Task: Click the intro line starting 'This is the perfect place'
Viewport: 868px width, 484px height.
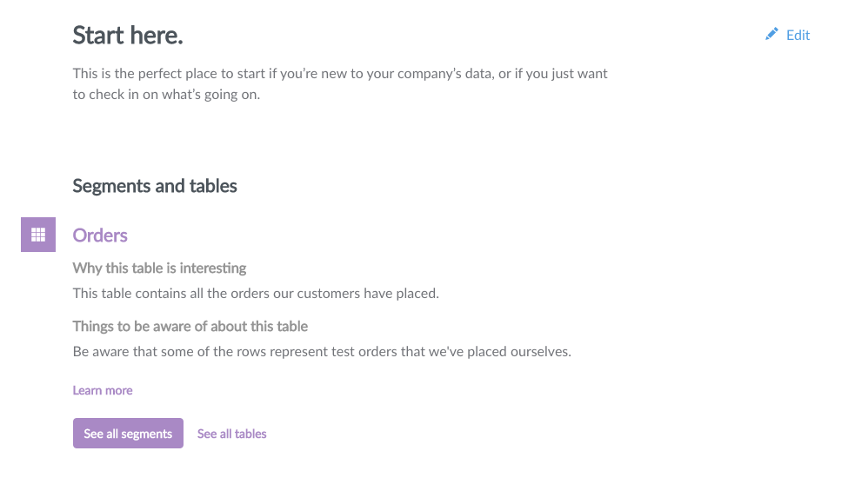Action: 340,74
